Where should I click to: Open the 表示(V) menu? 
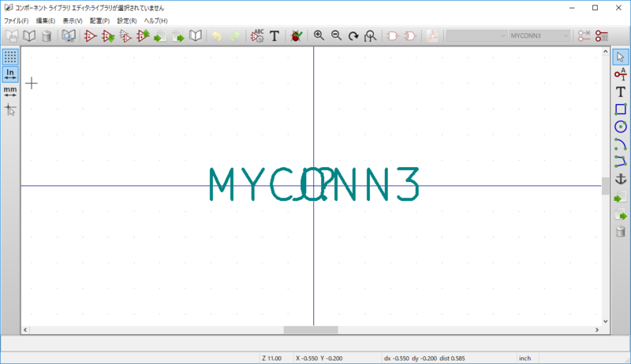point(73,20)
